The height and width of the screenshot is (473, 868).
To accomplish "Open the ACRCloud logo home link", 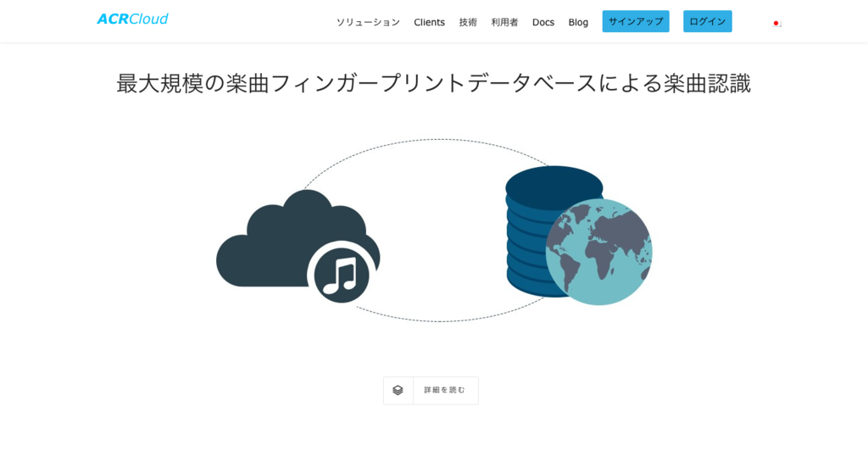I will point(132,19).
